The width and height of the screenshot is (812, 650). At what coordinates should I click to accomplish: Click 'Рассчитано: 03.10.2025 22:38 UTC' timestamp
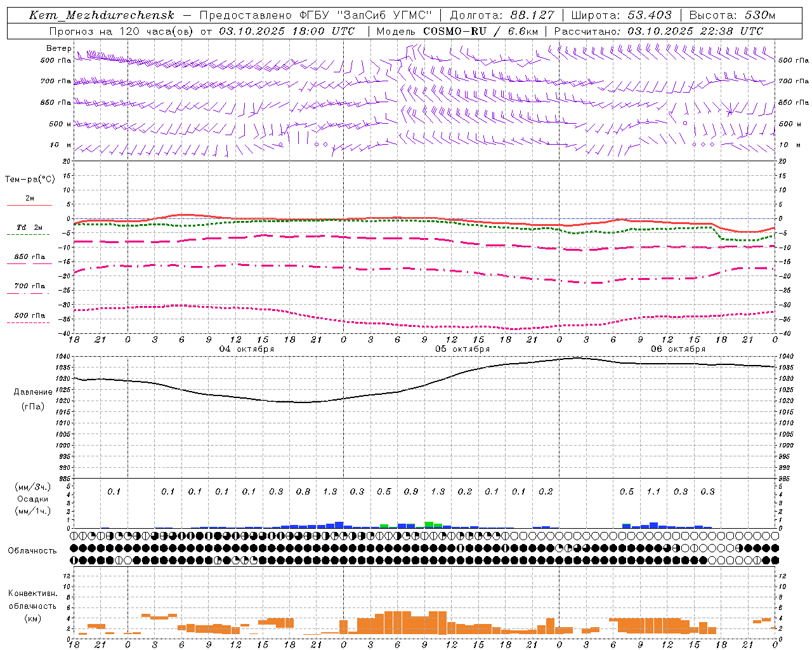[659, 31]
